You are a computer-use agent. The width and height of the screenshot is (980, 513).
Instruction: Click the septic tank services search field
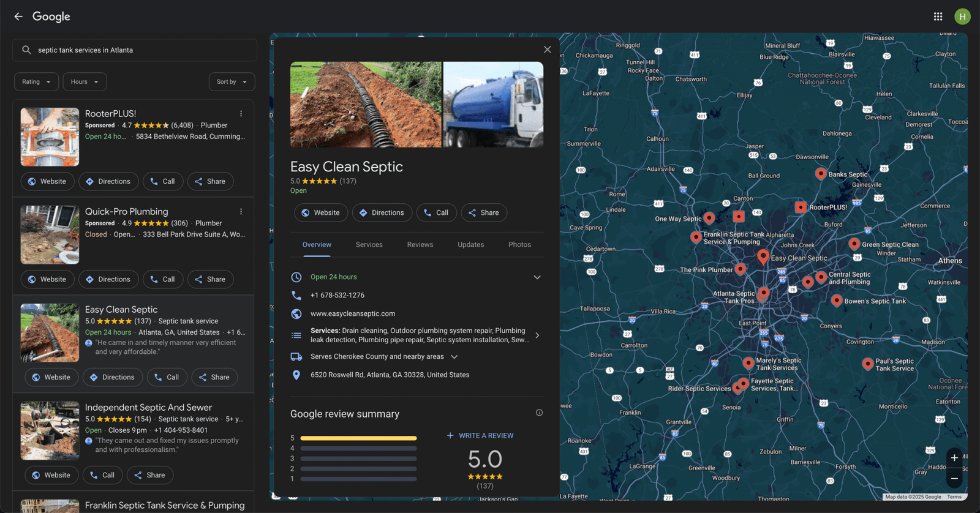pyautogui.click(x=135, y=50)
